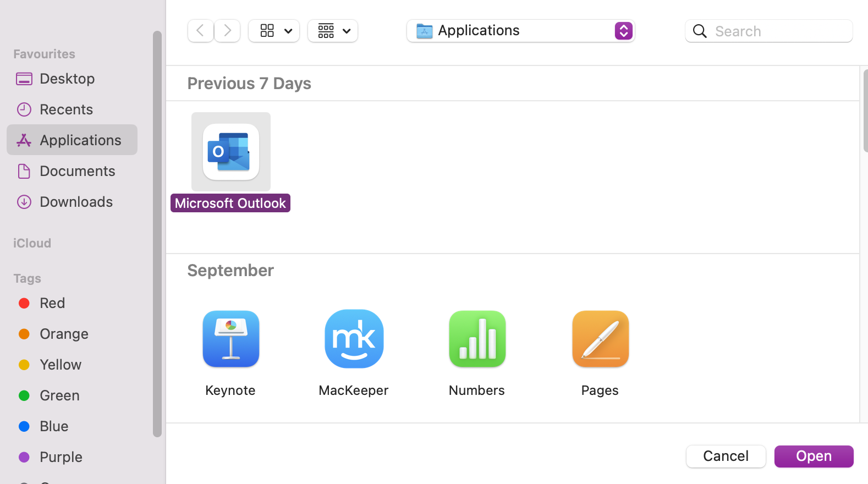Click into the Search field
This screenshot has width=868, height=484.
pyautogui.click(x=769, y=31)
